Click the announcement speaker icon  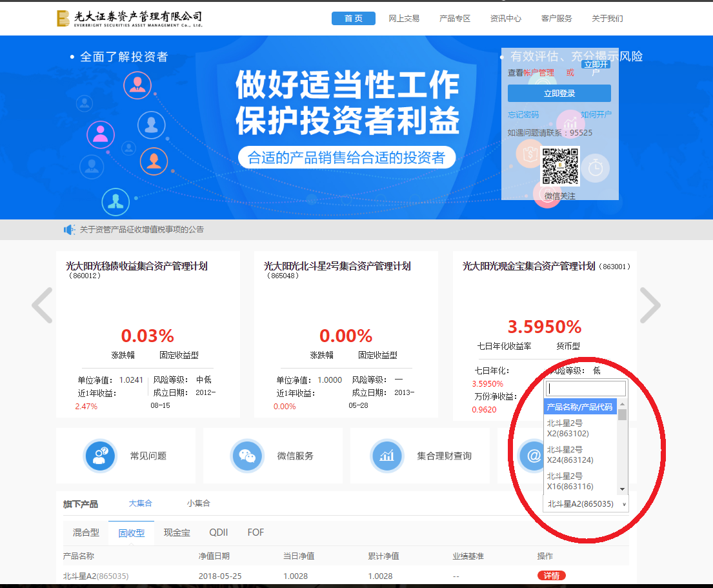pos(69,230)
